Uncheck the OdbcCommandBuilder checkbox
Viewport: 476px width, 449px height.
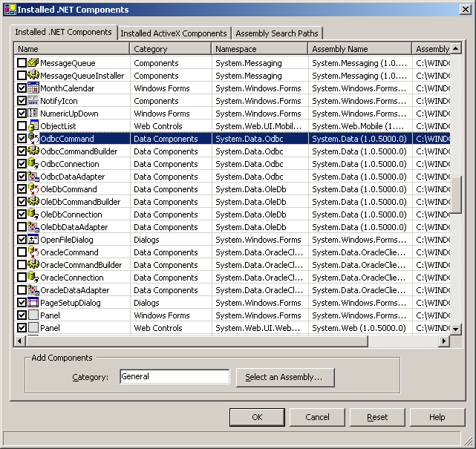point(22,151)
